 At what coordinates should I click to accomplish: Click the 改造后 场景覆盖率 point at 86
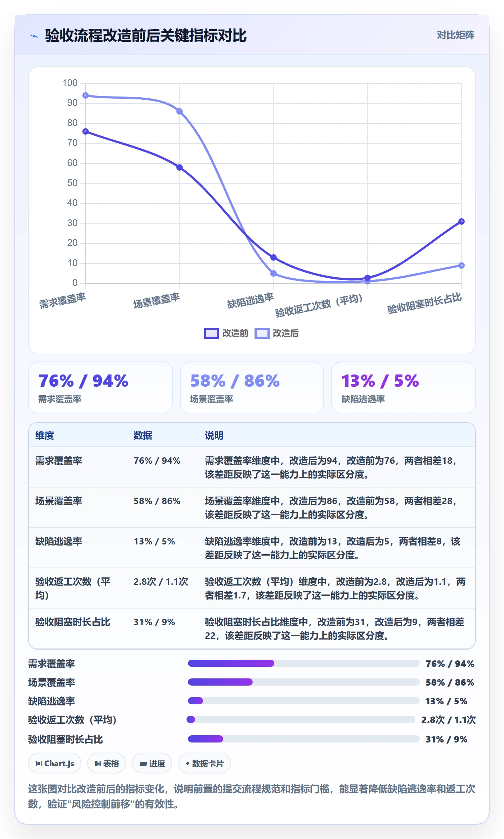(x=180, y=111)
